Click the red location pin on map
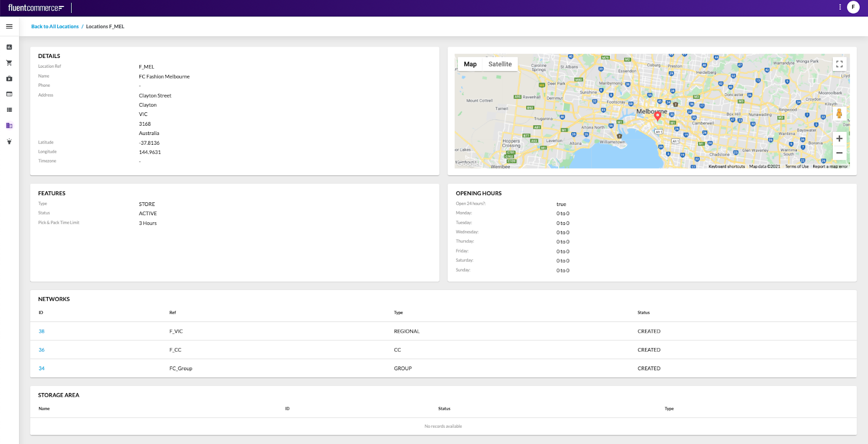The height and width of the screenshot is (444, 868). [658, 115]
